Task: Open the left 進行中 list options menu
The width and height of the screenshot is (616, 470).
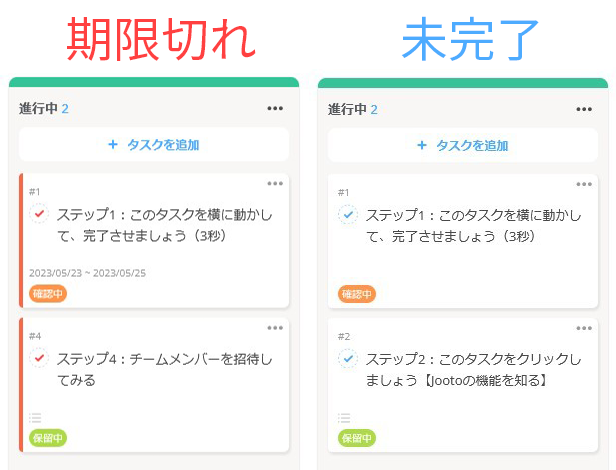Action: click(276, 109)
